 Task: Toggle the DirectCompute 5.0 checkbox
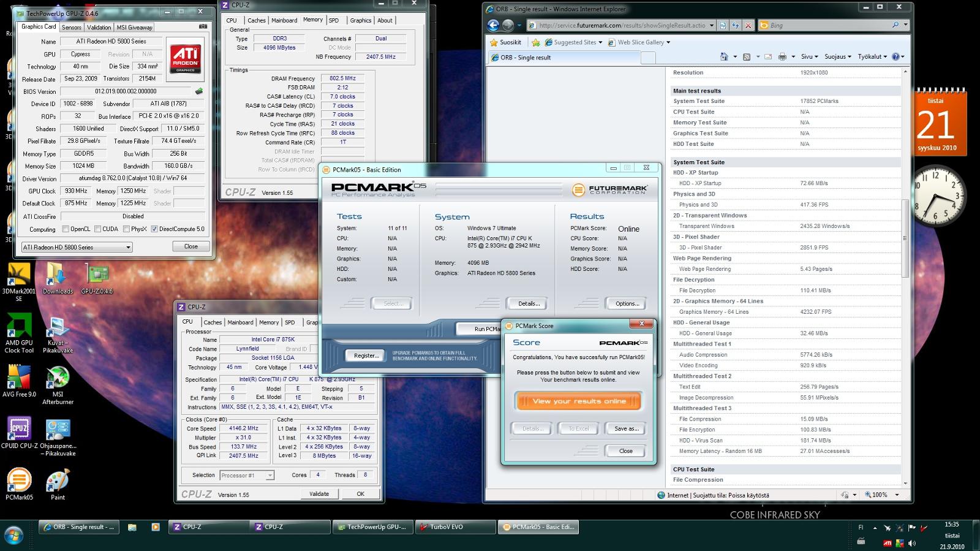click(x=154, y=229)
